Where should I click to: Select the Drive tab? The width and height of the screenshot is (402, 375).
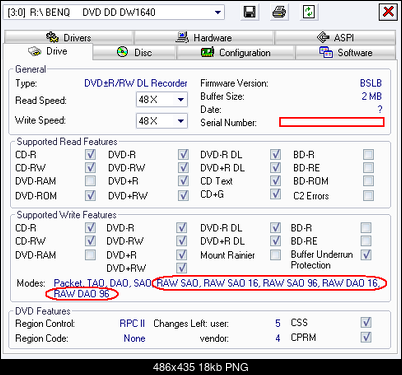point(48,51)
